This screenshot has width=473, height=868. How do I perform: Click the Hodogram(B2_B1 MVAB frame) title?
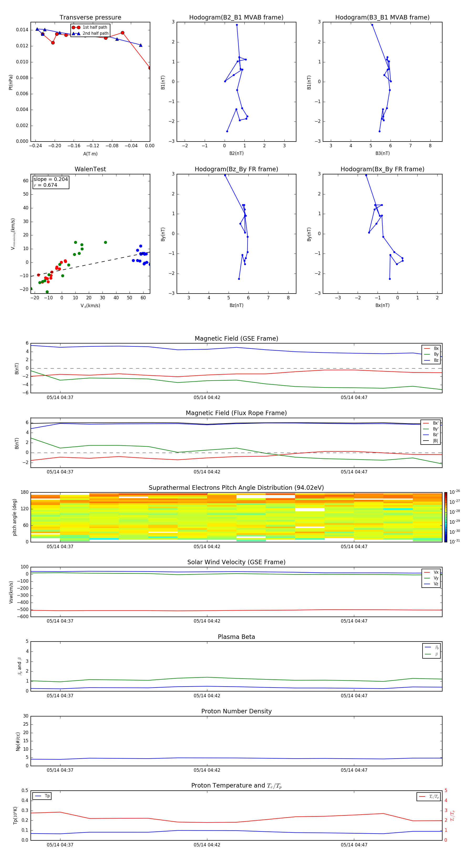236,18
